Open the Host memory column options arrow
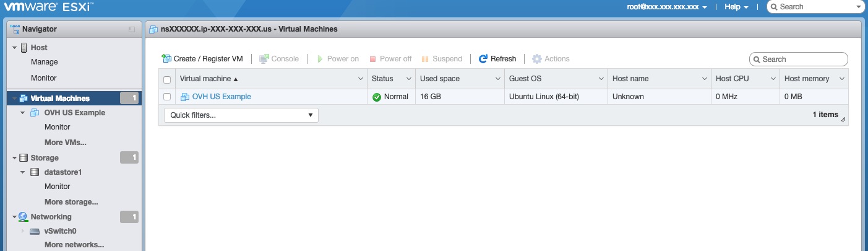The image size is (868, 251). (x=842, y=79)
